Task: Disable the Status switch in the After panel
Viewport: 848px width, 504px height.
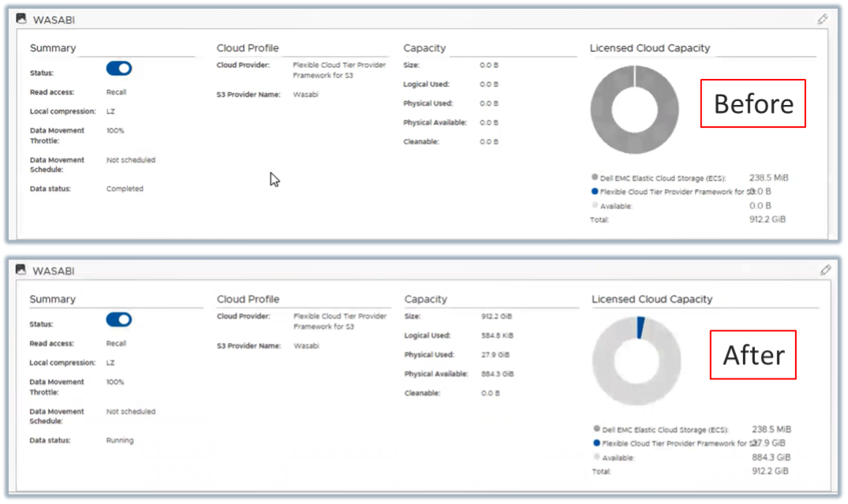Action: (x=119, y=319)
